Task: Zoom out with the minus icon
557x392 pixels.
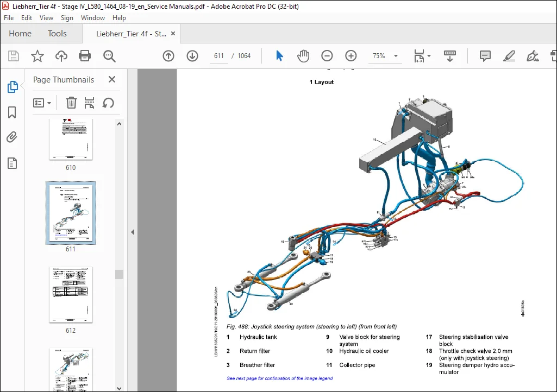Action: click(x=327, y=56)
